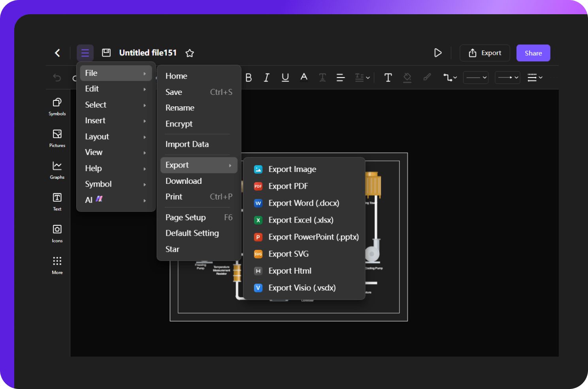The image size is (588, 389).
Task: Expand the connector style dropdown
Action: (x=450, y=77)
